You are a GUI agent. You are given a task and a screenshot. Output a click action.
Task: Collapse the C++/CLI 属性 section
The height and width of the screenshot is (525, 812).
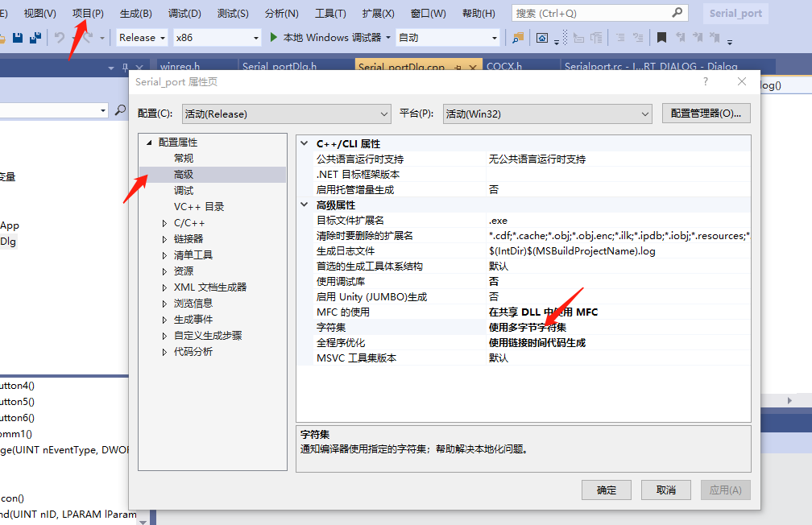[x=304, y=143]
